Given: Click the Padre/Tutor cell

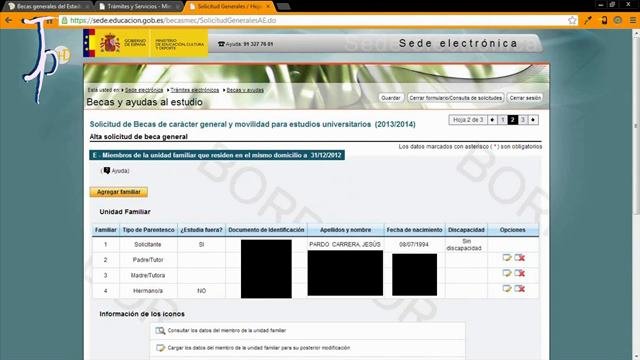Looking at the screenshot, I should (x=148, y=260).
